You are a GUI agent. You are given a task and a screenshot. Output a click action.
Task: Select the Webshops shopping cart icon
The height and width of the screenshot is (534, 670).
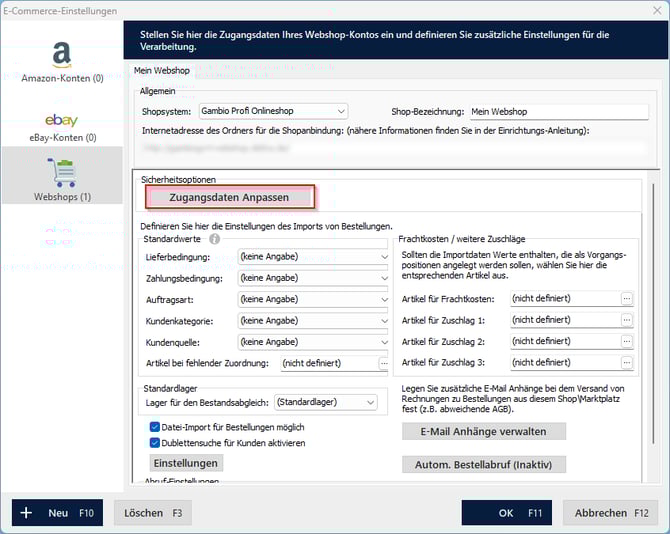coord(63,173)
